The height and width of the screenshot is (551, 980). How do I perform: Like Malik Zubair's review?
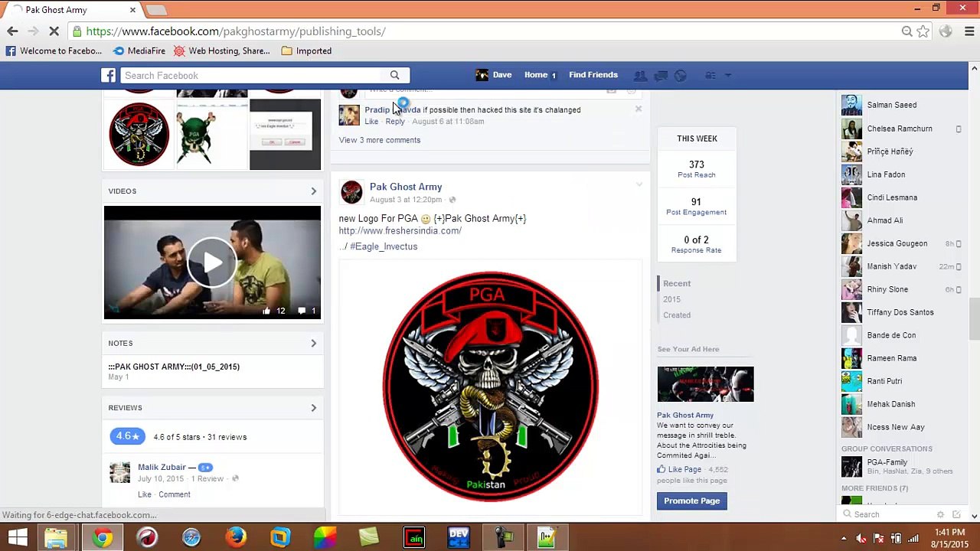145,494
